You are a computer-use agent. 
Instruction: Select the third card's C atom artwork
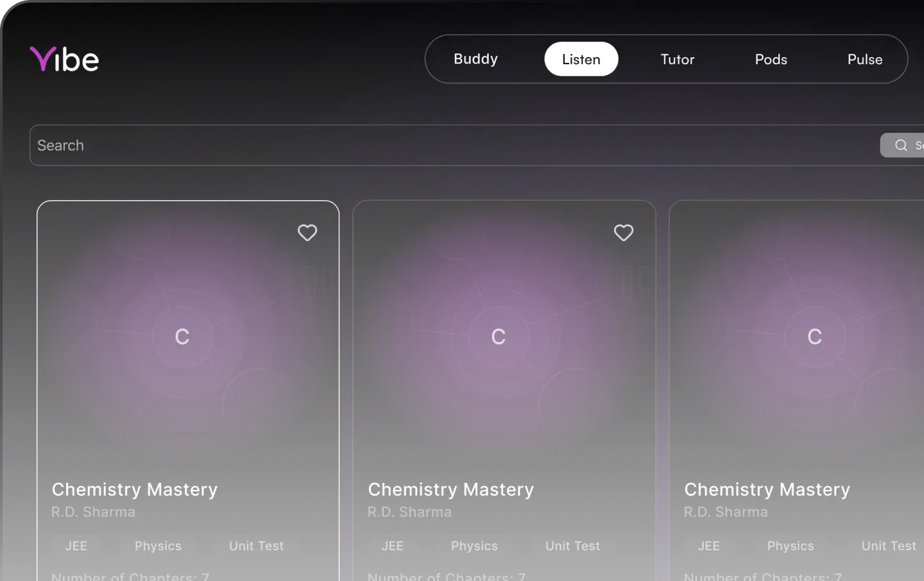tap(814, 337)
